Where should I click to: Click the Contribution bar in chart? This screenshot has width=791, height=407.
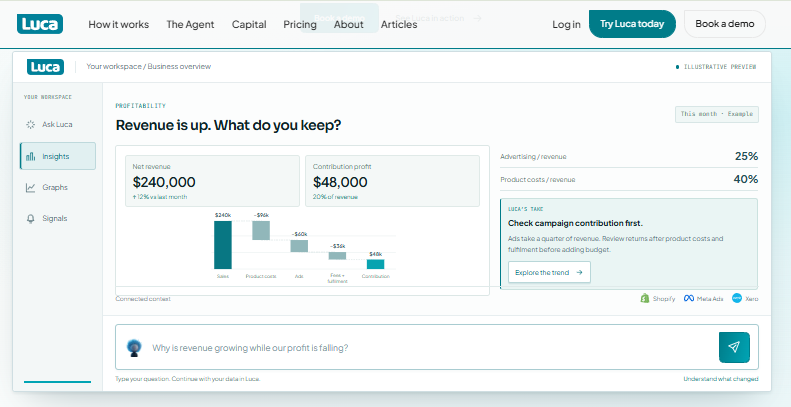tap(375, 264)
